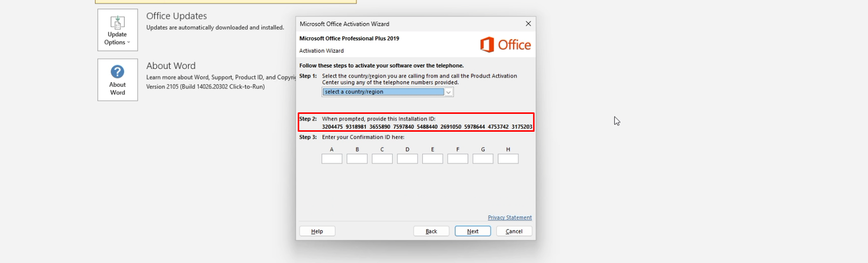Image resolution: width=868 pixels, height=263 pixels.
Task: Click the Installation ID number text
Action: 427,127
